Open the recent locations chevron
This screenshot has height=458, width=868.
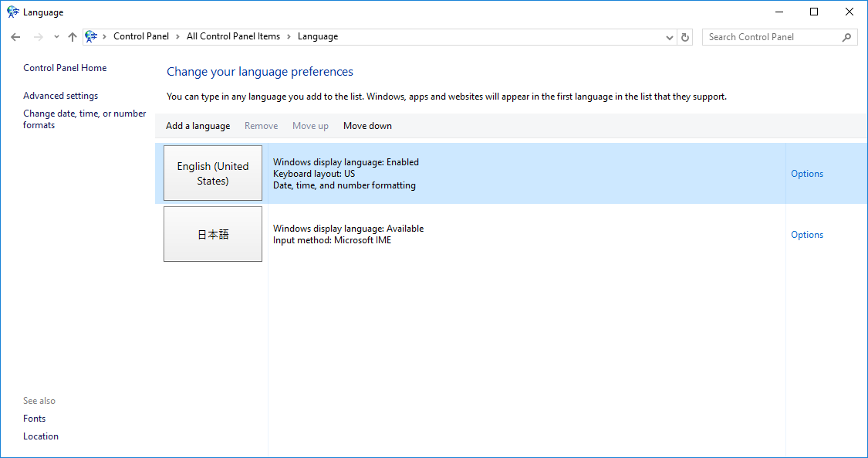coord(56,37)
